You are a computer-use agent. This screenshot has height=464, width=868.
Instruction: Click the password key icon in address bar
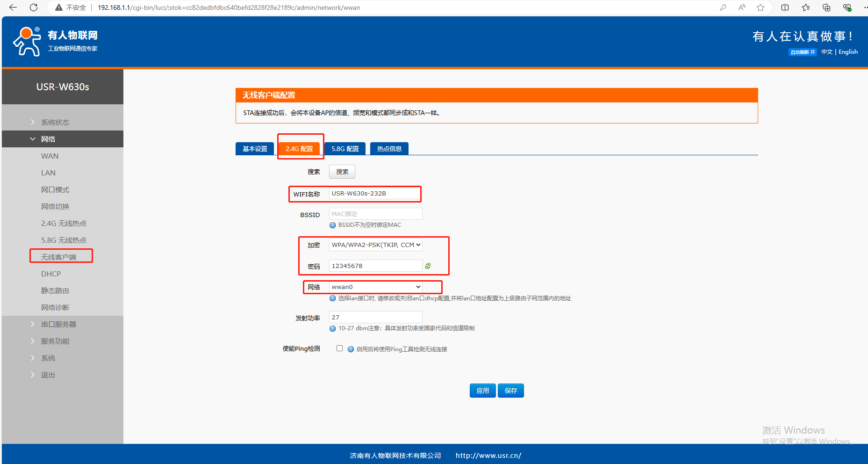tap(723, 7)
